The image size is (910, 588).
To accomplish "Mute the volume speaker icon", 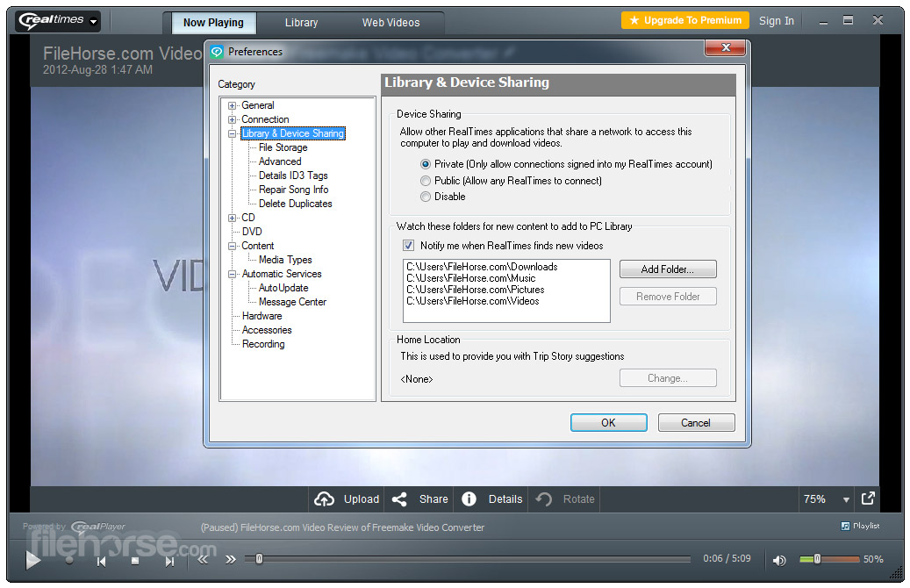I will (779, 560).
